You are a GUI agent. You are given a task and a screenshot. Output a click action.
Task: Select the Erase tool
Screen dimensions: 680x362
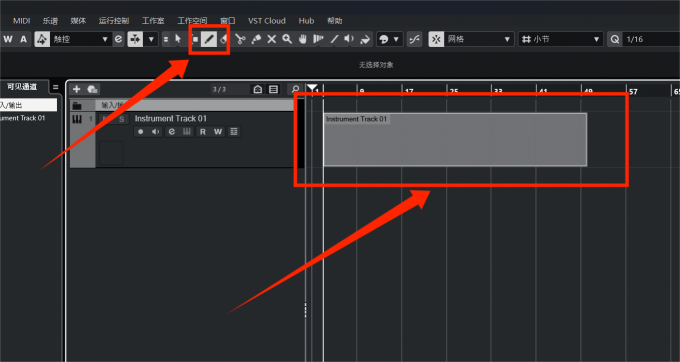click(224, 39)
